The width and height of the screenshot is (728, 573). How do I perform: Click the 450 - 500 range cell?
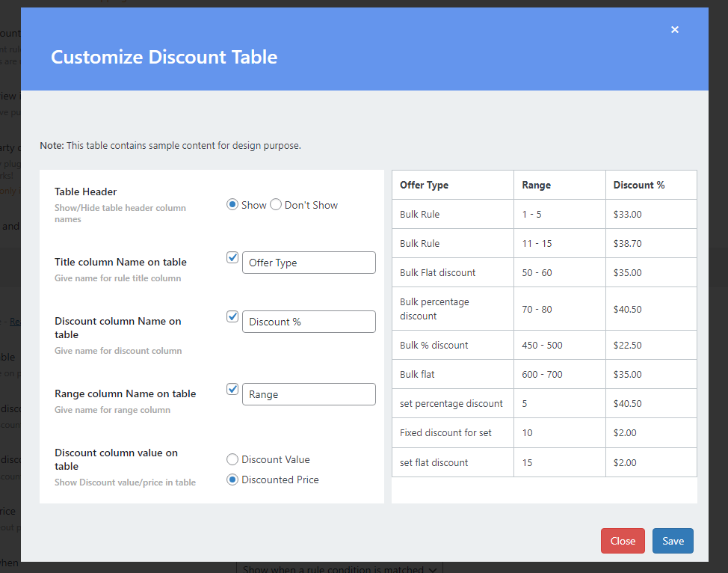[560, 346]
